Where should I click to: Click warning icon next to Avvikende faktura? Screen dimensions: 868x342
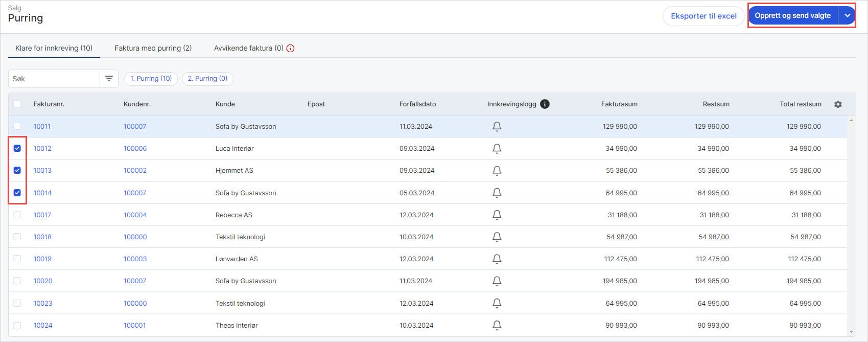coord(291,49)
